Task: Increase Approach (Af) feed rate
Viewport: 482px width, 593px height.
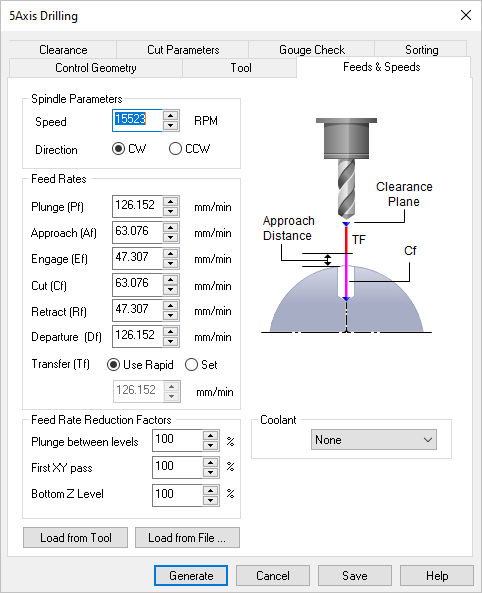Action: pos(171,228)
